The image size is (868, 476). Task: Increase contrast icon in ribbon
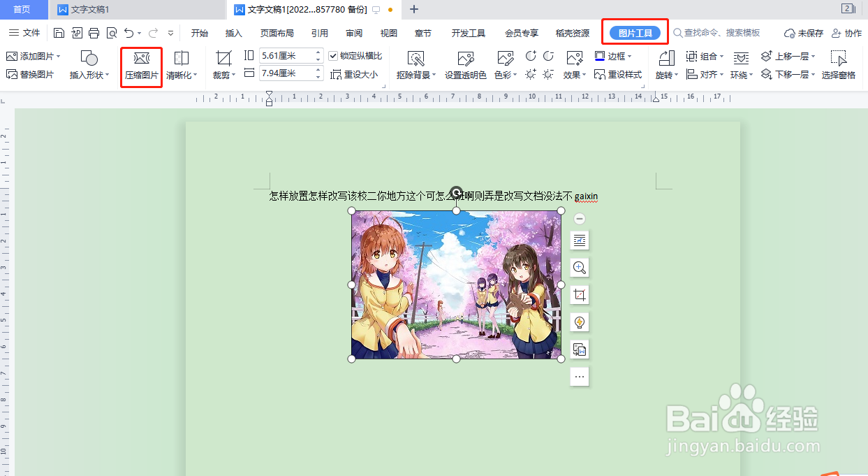531,56
